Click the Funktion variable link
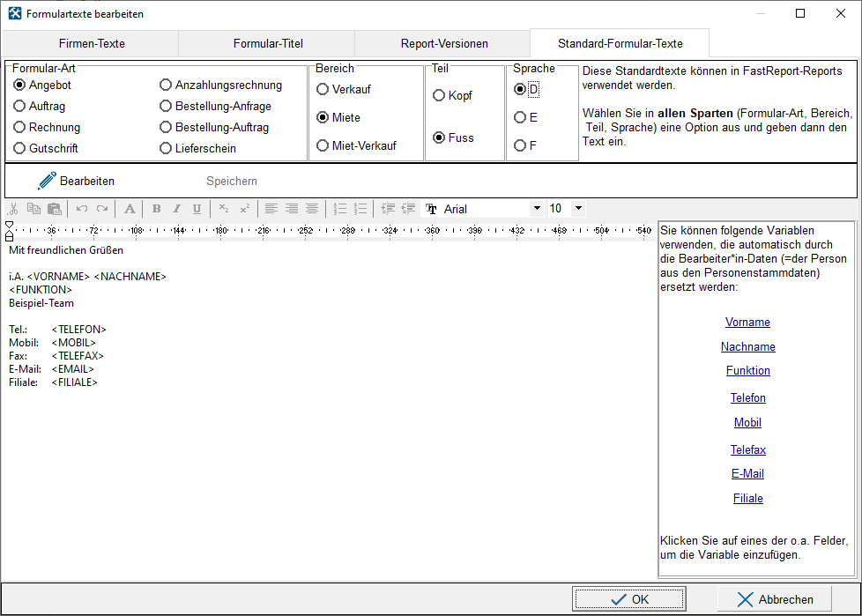Viewport: 862px width, 616px height. 747,370
